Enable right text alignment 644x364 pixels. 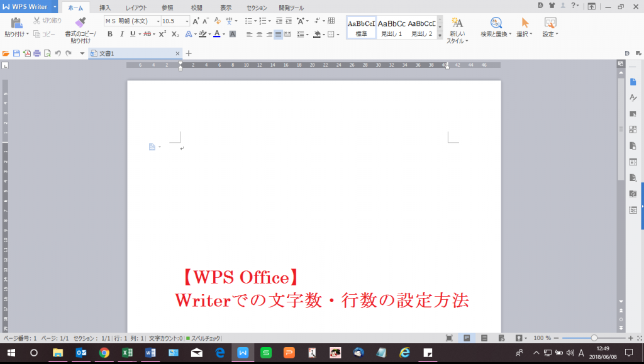tap(269, 34)
